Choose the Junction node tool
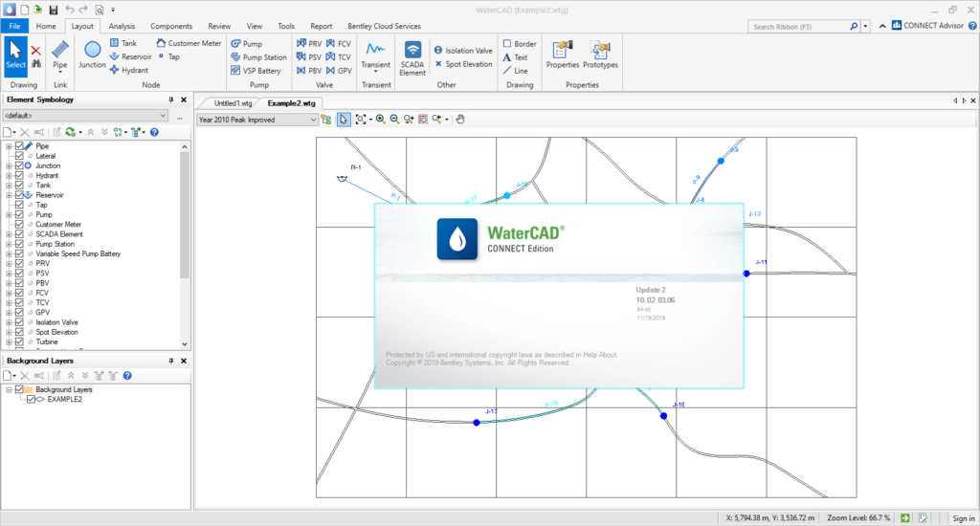The image size is (980, 526). (92, 55)
